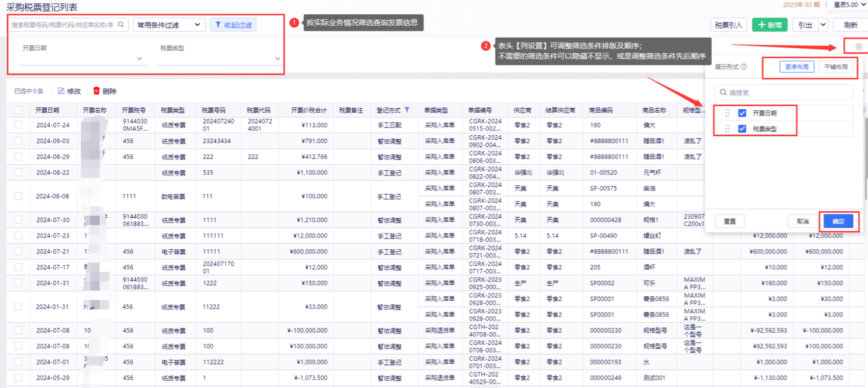Image resolution: width=868 pixels, height=388 pixels.
Task: Click the 重置 button in settings panel
Action: click(x=730, y=221)
